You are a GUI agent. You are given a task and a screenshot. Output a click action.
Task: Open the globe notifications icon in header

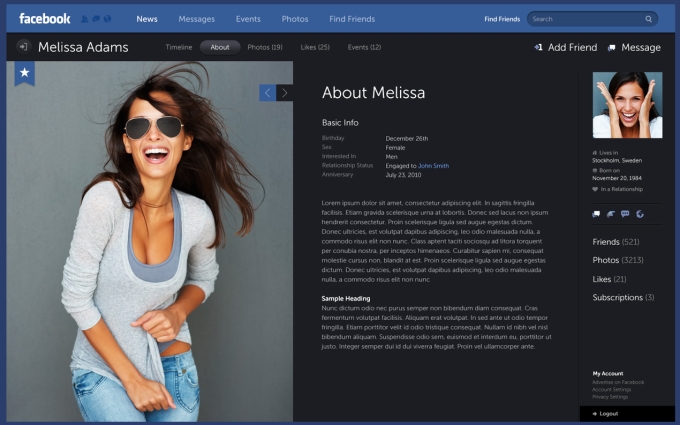tap(108, 19)
